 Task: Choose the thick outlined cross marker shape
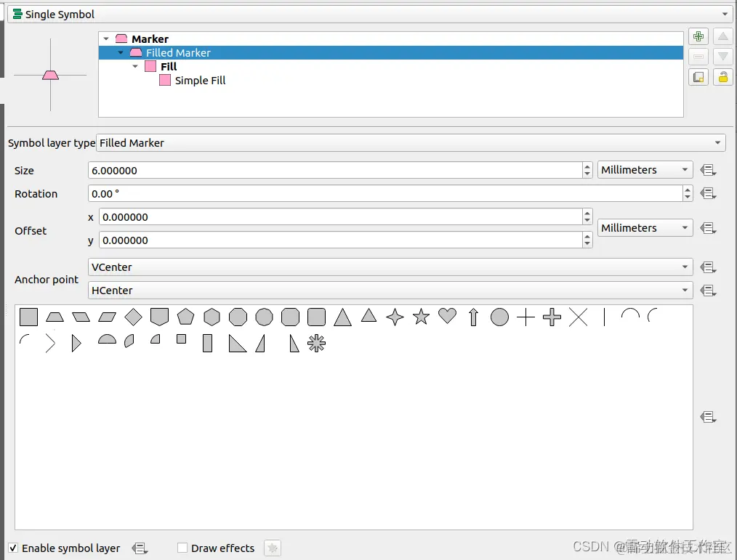pos(552,317)
